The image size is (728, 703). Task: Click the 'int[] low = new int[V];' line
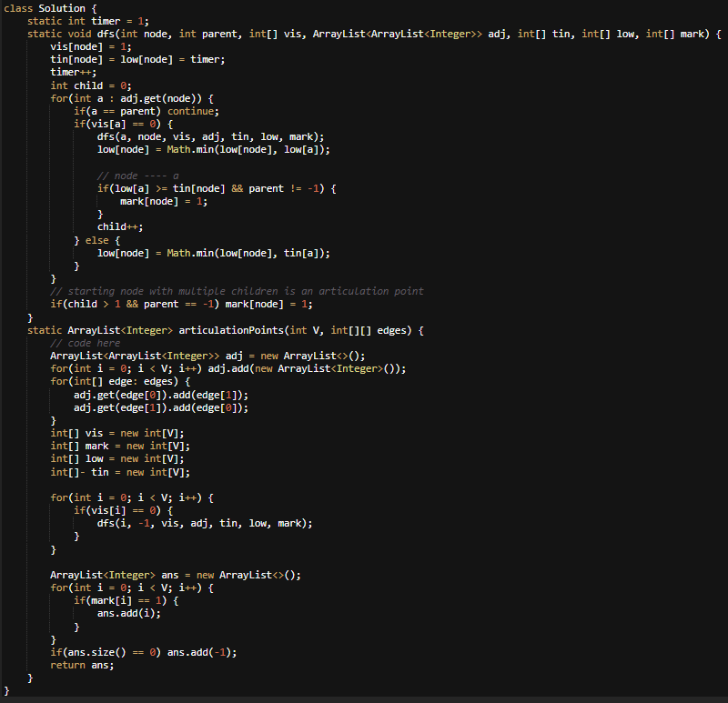117,459
